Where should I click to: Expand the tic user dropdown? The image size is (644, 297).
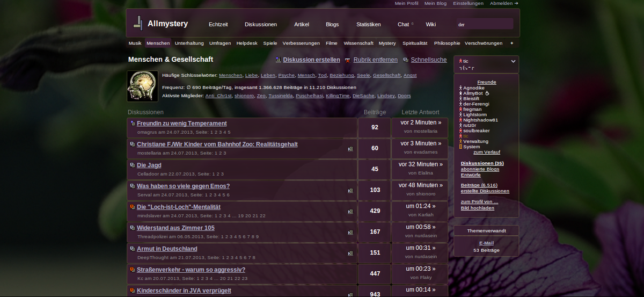click(513, 61)
